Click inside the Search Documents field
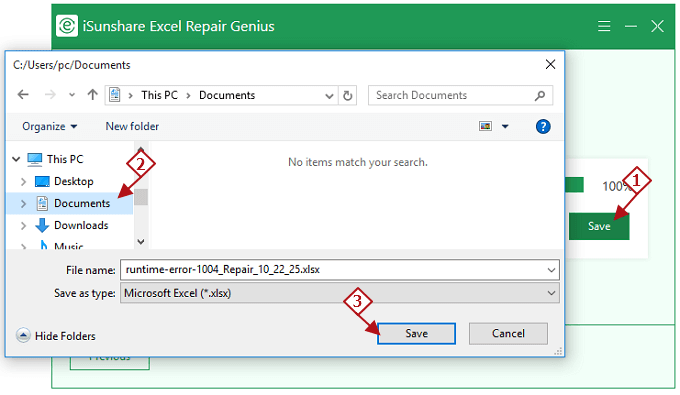Viewport: 680px width, 395px height. coord(461,95)
